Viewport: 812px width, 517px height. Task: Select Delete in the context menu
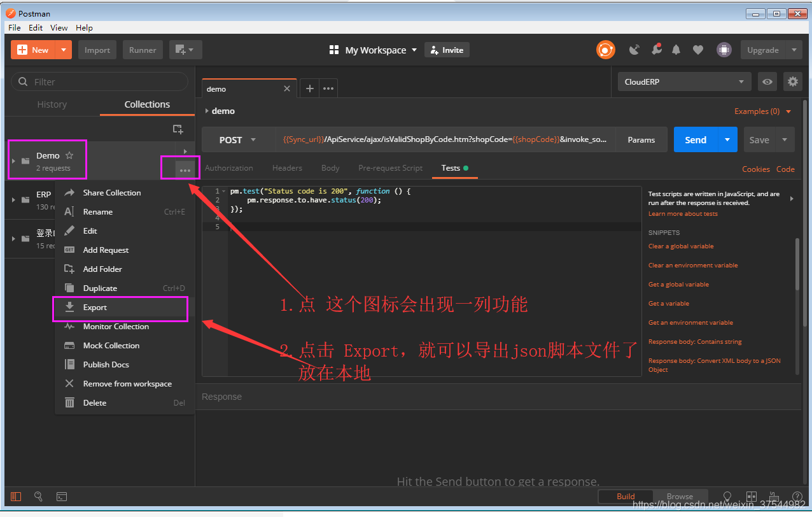tap(125, 403)
